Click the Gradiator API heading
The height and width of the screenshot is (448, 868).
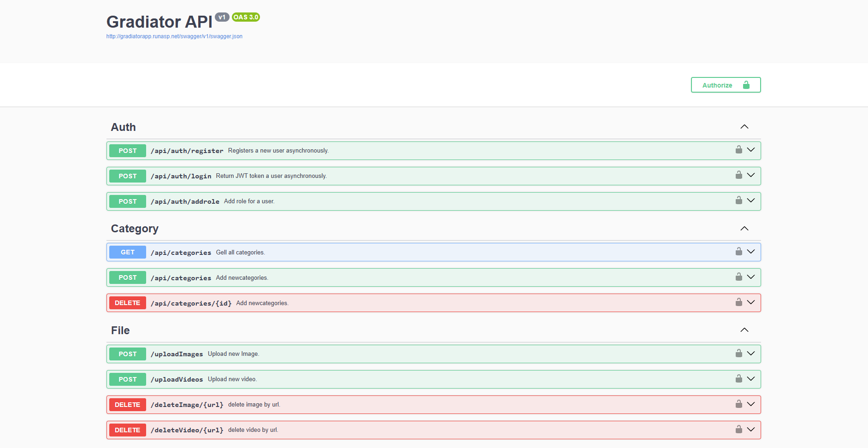159,22
